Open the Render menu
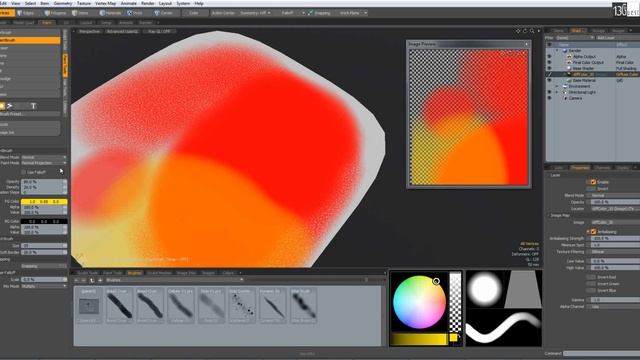Image resolution: width=640 pixels, height=360 pixels. [x=148, y=3]
